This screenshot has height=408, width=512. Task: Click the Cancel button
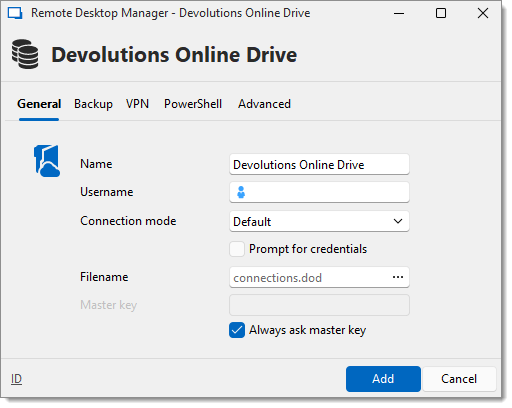coord(459,379)
